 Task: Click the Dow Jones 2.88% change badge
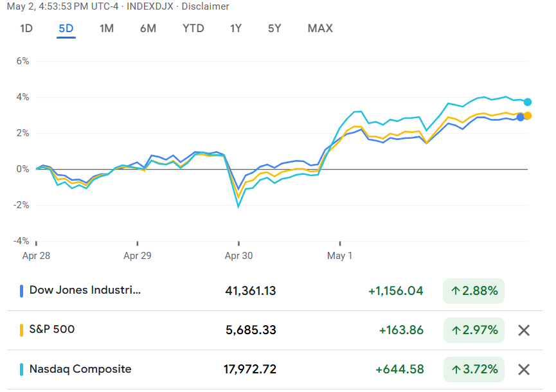474,291
